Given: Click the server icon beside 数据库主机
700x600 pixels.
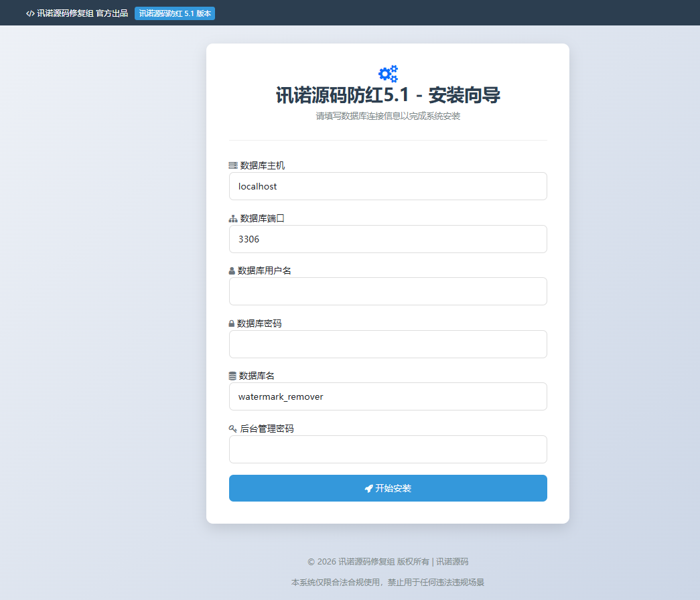Looking at the screenshot, I should click(233, 165).
